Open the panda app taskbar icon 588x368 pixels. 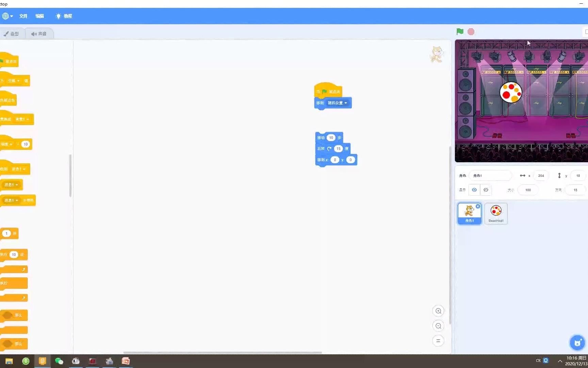[x=76, y=361]
